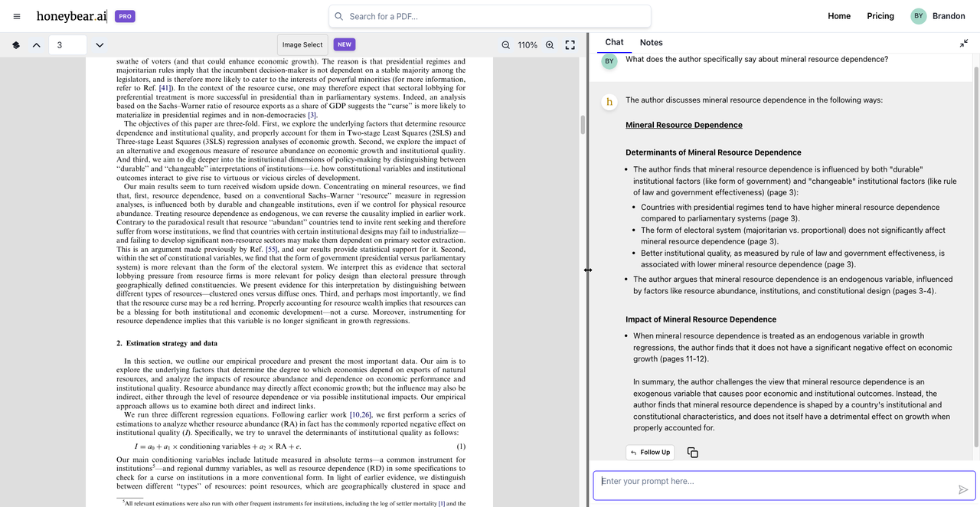Click the NEW badge
The width and height of the screenshot is (980, 507).
click(x=345, y=44)
